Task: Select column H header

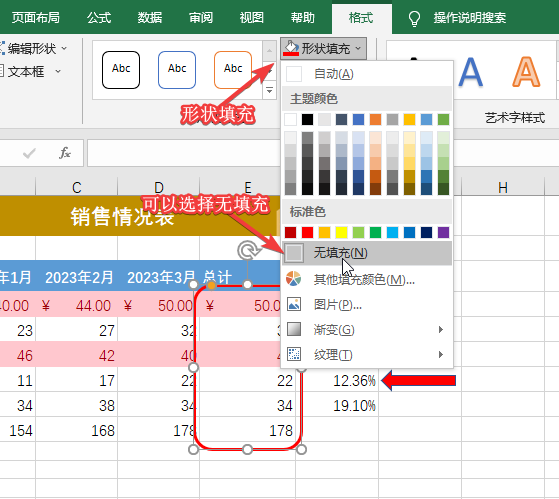Action: 503,187
